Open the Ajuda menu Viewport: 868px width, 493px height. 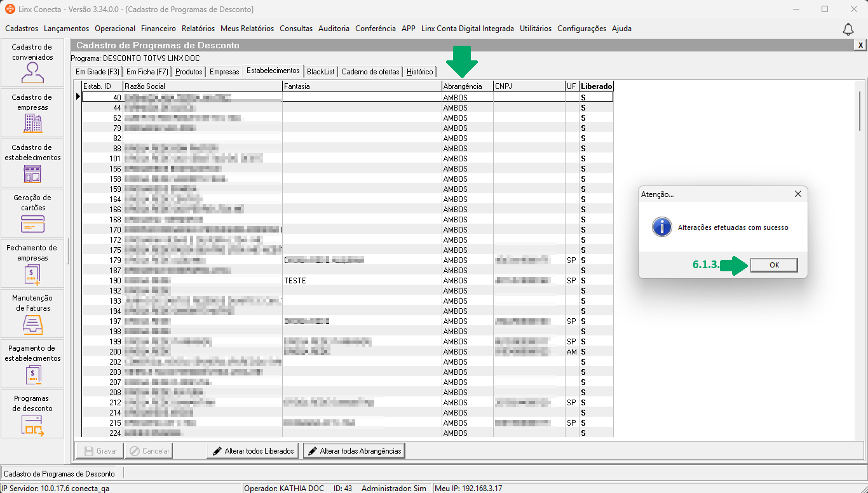[x=621, y=29]
